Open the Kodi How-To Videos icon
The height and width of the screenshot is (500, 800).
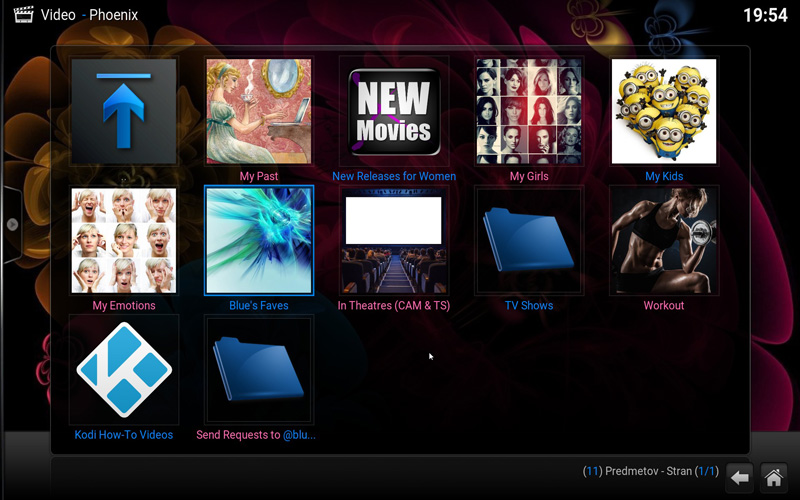click(x=124, y=369)
